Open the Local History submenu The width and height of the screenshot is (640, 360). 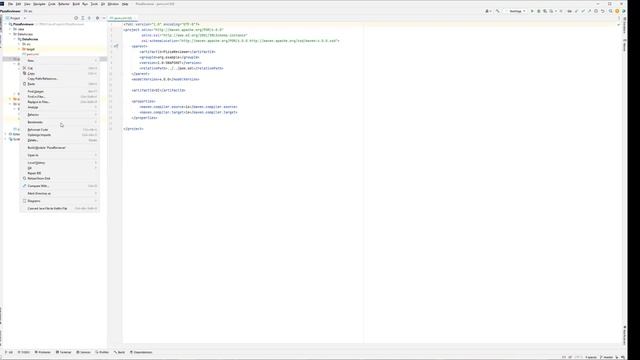pos(60,162)
